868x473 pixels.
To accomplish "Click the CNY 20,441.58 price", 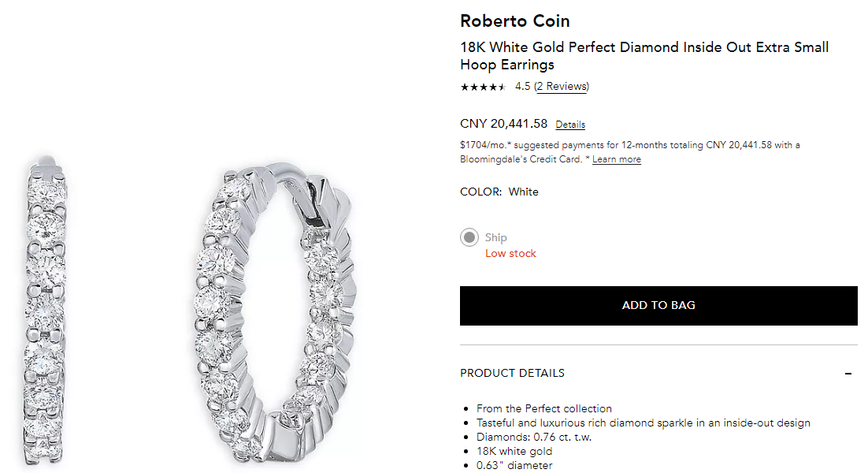I will (503, 124).
